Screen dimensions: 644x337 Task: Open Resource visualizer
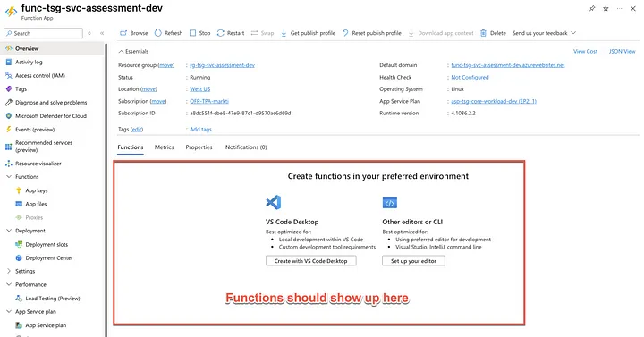pyautogui.click(x=38, y=164)
